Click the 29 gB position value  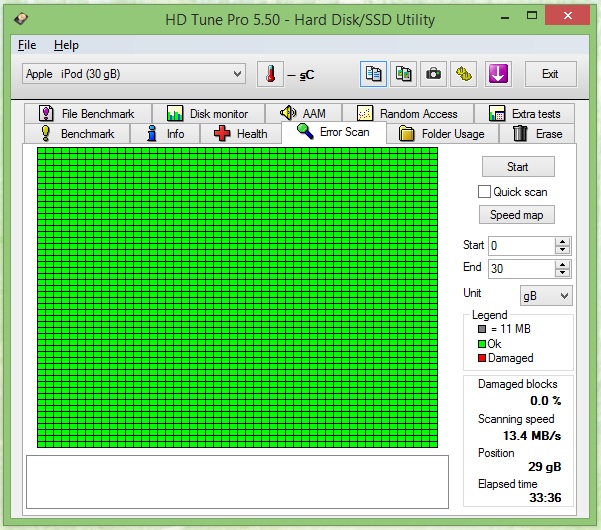pos(544,467)
